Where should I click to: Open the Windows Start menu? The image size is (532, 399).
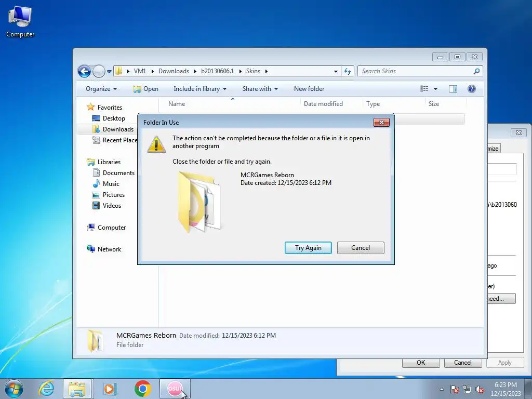tap(14, 389)
